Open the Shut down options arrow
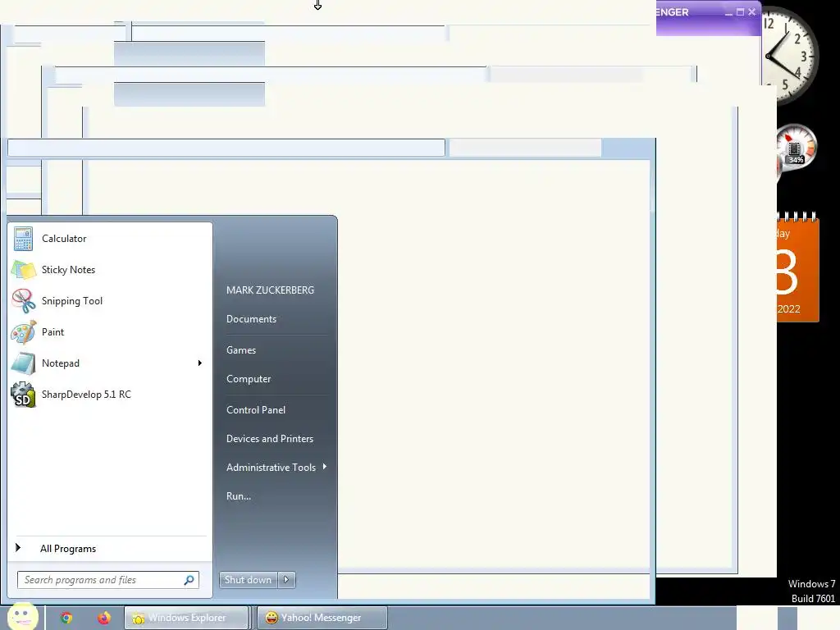Image resolution: width=840 pixels, height=630 pixels. pyautogui.click(x=286, y=580)
